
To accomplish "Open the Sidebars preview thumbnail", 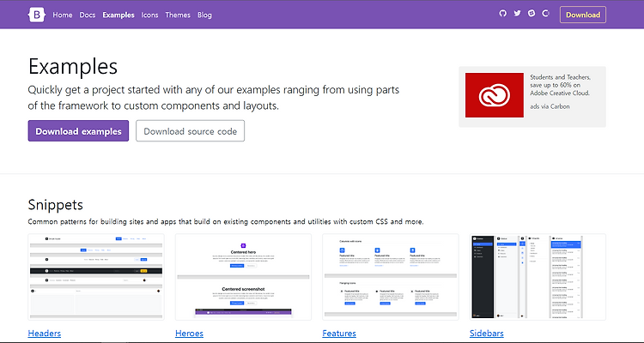I will coord(538,277).
